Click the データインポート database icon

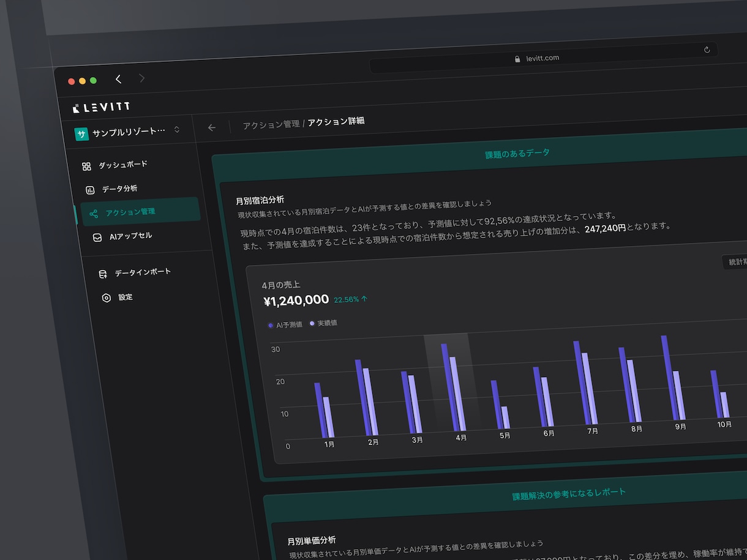click(x=103, y=274)
